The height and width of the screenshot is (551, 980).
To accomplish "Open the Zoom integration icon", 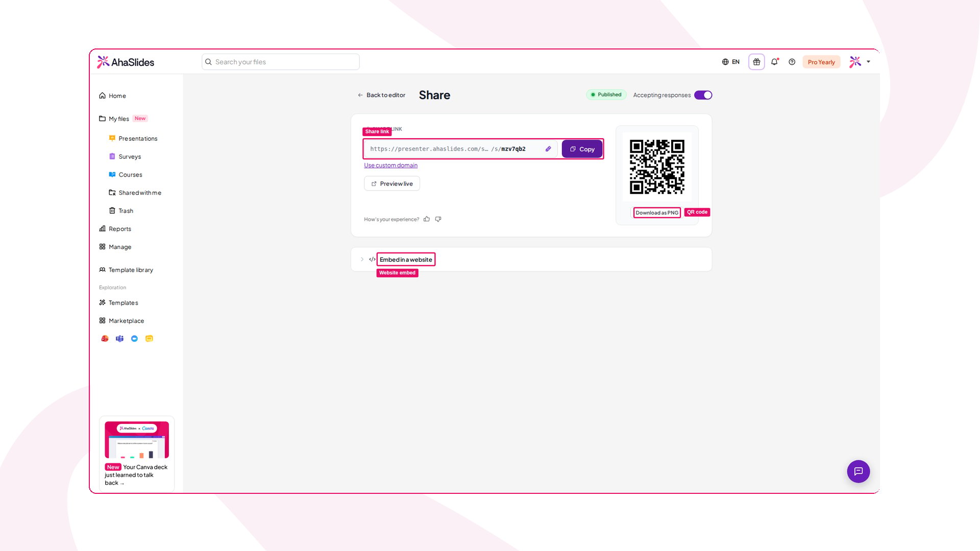I will click(x=134, y=338).
